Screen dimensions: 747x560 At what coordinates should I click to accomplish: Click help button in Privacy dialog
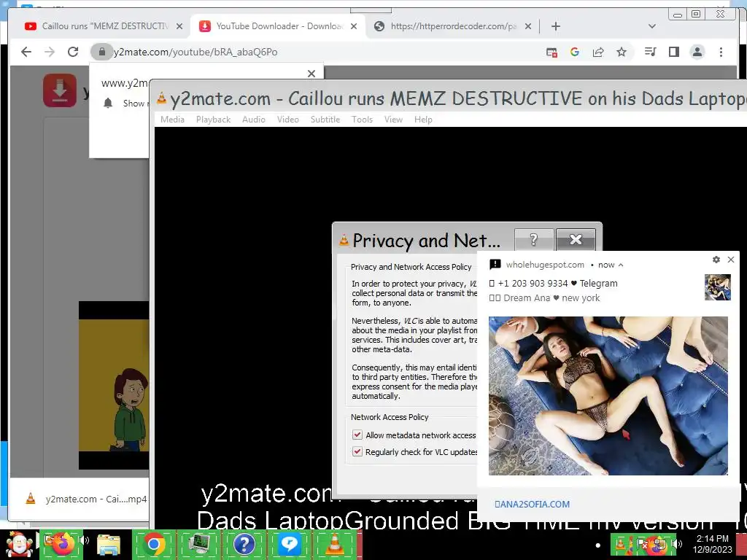click(534, 239)
